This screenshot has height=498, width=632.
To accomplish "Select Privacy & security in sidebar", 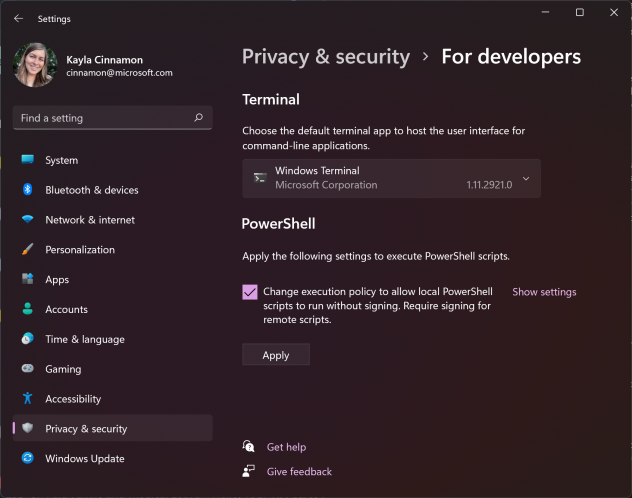I will click(x=86, y=429).
